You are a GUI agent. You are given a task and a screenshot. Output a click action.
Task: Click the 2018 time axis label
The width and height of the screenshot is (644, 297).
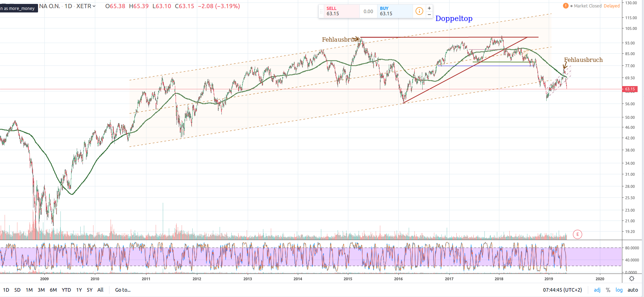499,279
